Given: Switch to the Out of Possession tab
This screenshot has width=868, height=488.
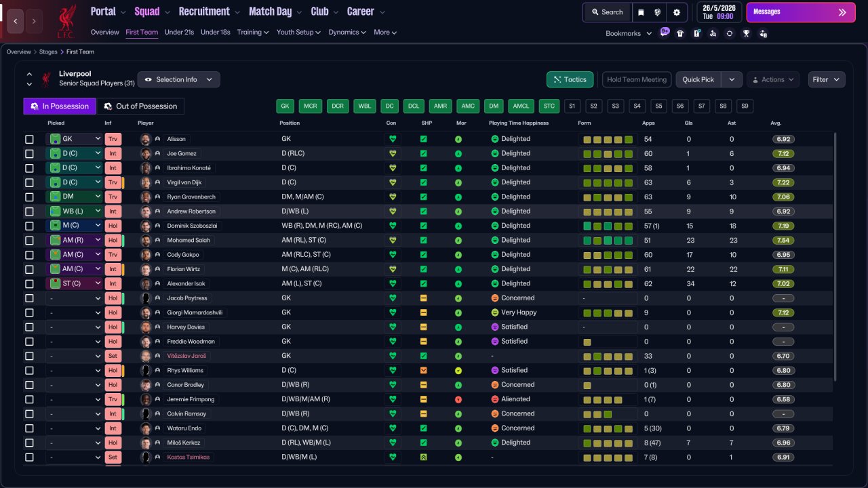Looking at the screenshot, I should tap(140, 106).
